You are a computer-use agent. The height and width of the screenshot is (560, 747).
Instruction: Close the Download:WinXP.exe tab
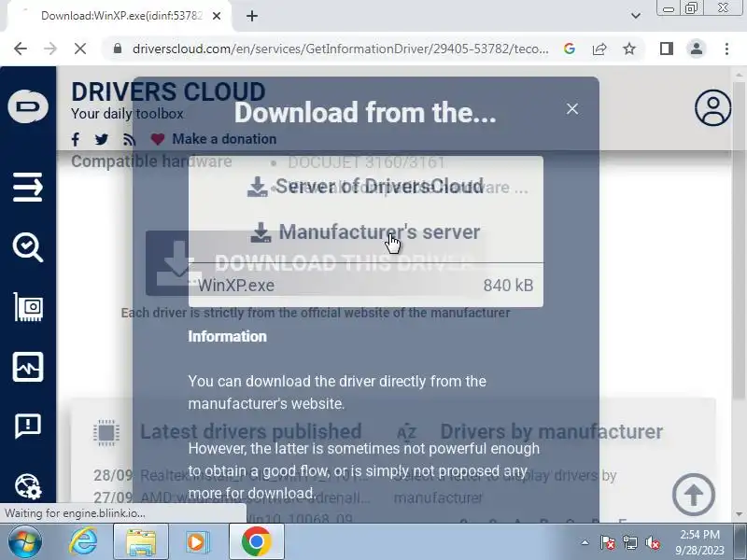217,16
